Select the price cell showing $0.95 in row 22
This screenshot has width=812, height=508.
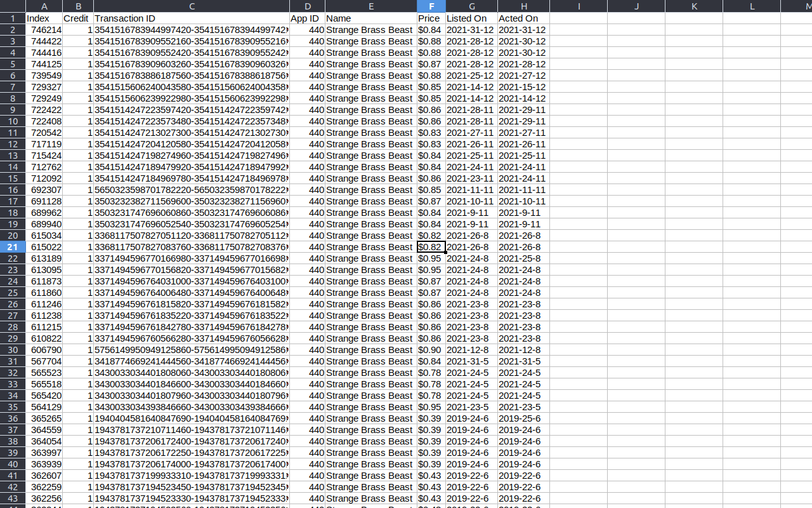point(431,258)
